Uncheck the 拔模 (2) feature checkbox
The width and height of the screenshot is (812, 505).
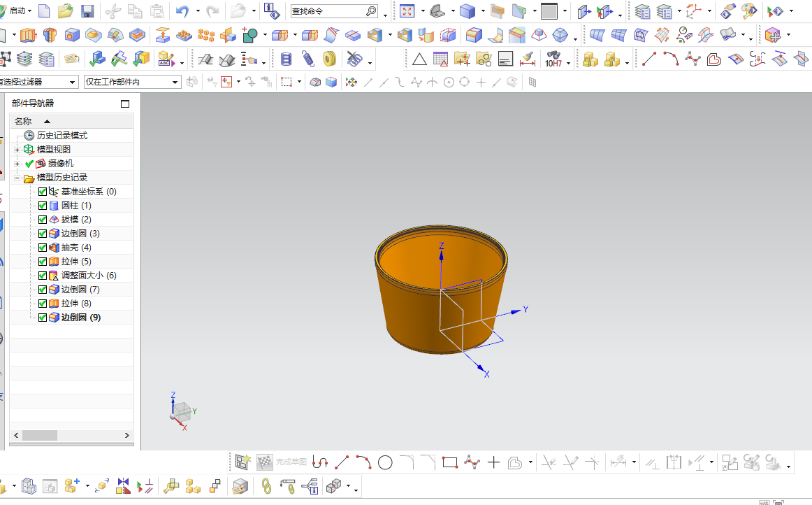(43, 220)
